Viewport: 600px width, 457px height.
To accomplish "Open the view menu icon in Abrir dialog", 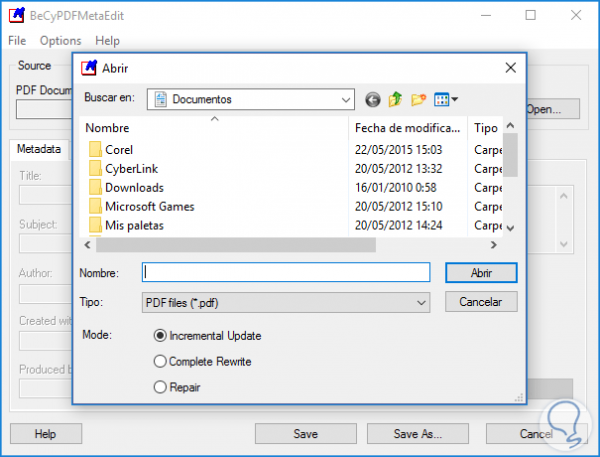I will (446, 100).
